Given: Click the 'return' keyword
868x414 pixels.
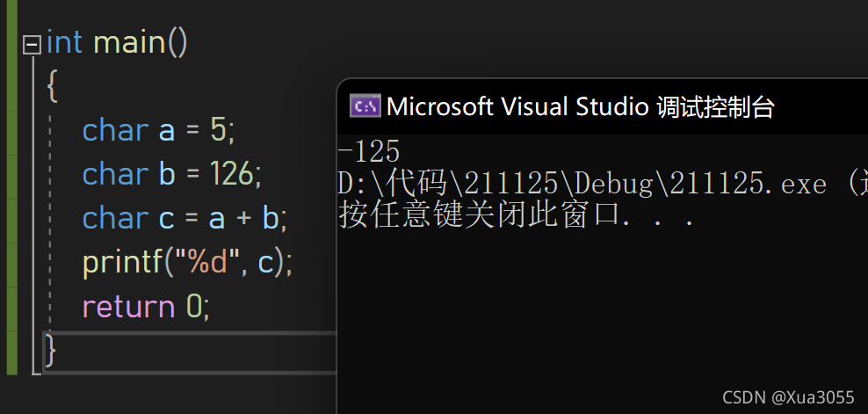Looking at the screenshot, I should tap(128, 307).
